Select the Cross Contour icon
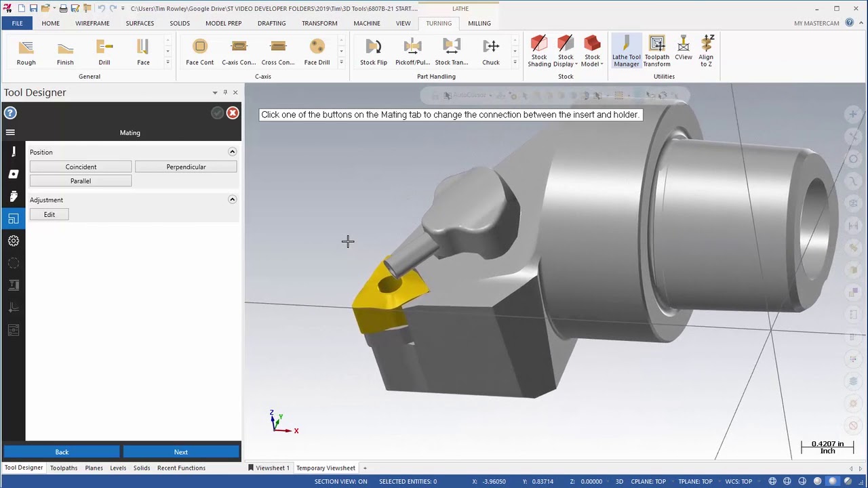Screen dimensions: 868x488 278,53
